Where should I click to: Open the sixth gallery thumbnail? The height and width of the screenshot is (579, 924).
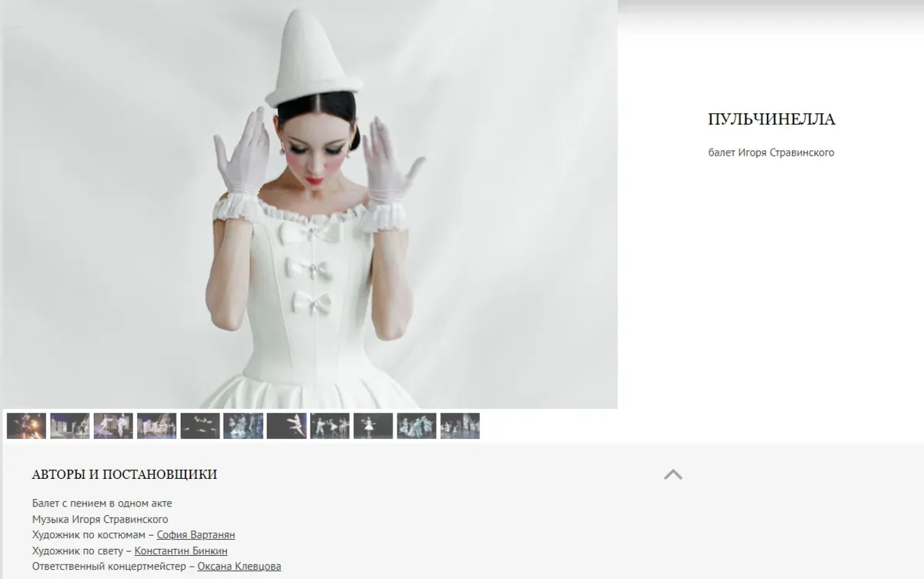(x=243, y=426)
